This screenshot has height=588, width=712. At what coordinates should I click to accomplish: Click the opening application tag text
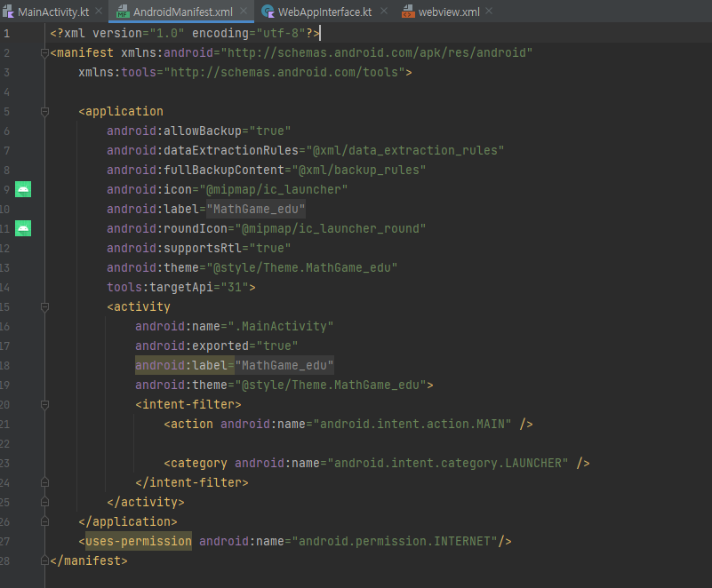[x=121, y=112]
